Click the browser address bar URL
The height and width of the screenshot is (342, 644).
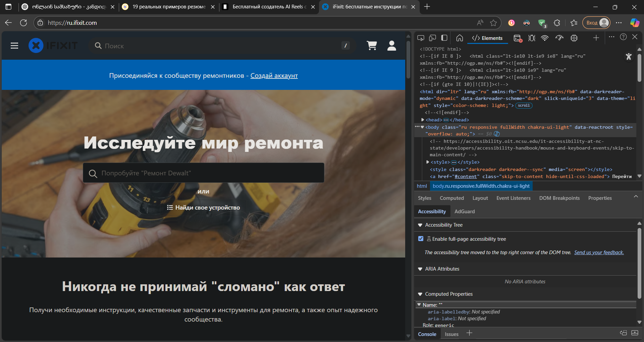tap(72, 23)
